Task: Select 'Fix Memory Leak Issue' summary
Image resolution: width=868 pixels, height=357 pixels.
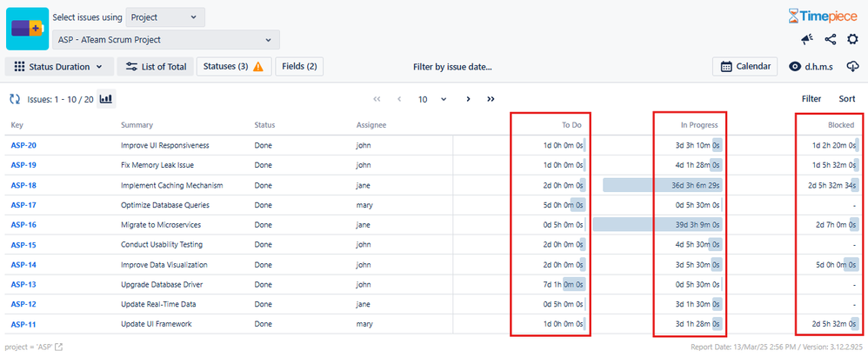Action: (x=157, y=165)
